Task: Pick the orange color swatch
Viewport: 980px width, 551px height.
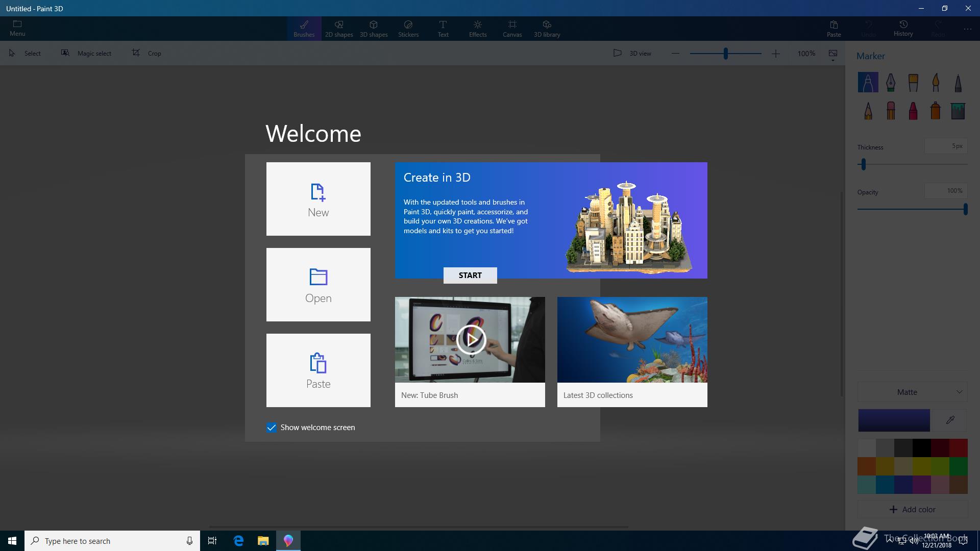Action: point(867,466)
